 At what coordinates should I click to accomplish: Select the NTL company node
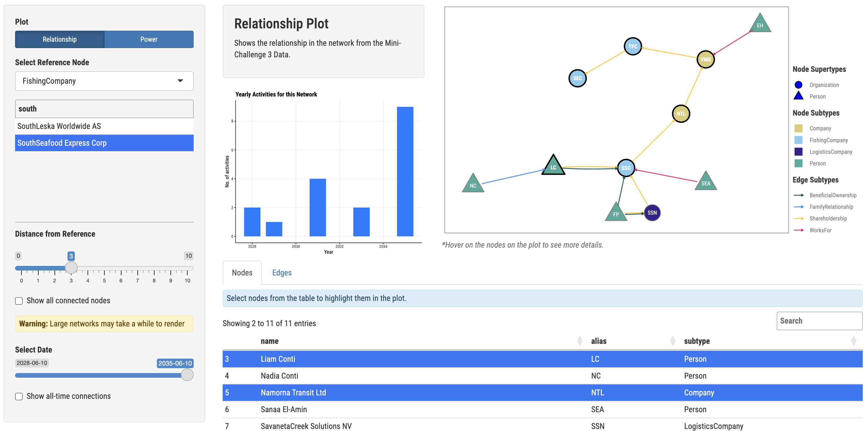tap(681, 114)
